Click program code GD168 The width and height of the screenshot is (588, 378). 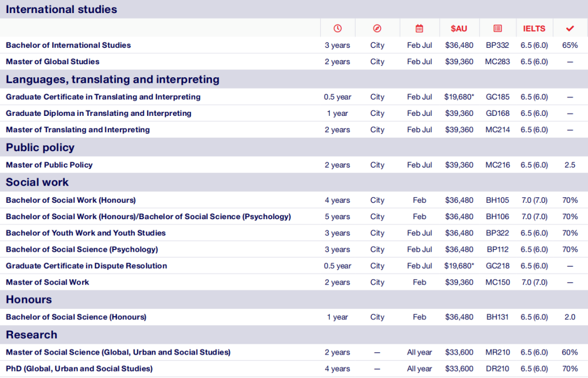pos(498,114)
